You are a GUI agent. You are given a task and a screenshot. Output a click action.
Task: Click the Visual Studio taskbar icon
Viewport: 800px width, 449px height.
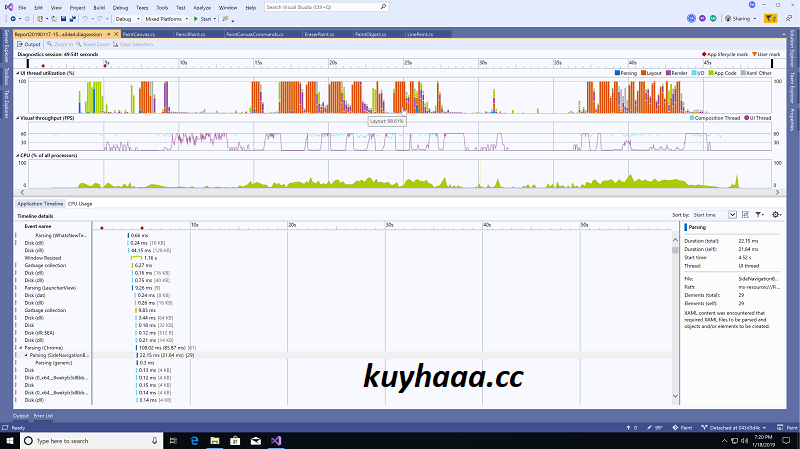[x=276, y=441]
